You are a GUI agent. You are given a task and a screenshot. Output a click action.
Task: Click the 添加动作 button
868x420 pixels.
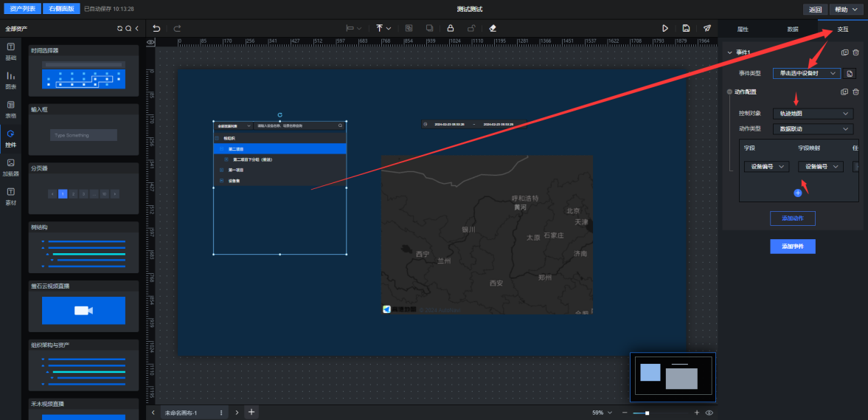click(792, 218)
